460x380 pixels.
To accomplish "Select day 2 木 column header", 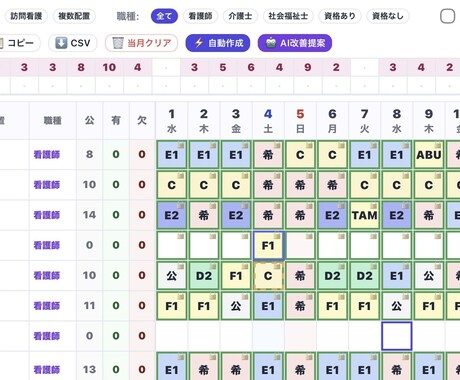I will [x=204, y=121].
